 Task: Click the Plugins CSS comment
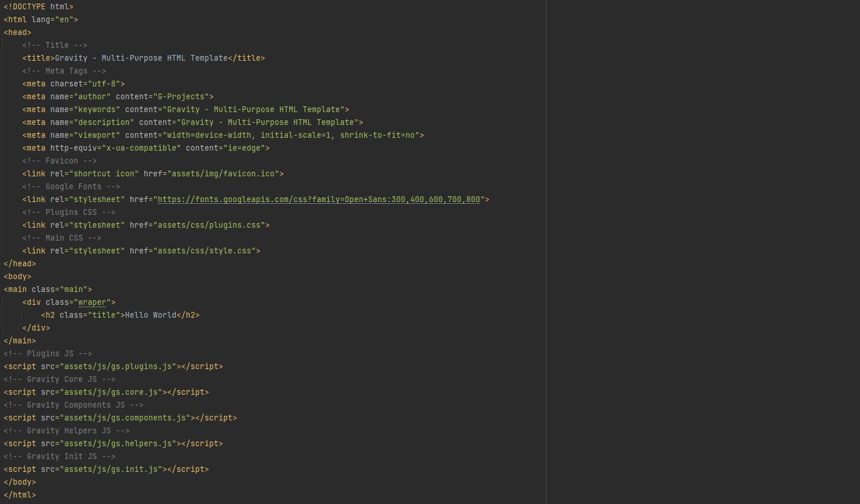(69, 213)
